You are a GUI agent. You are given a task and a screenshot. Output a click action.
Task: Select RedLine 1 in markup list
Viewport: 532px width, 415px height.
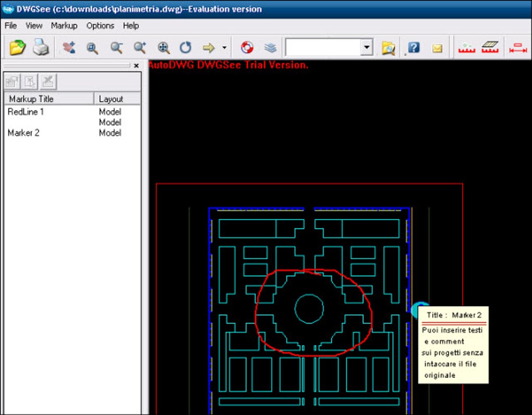pos(26,112)
